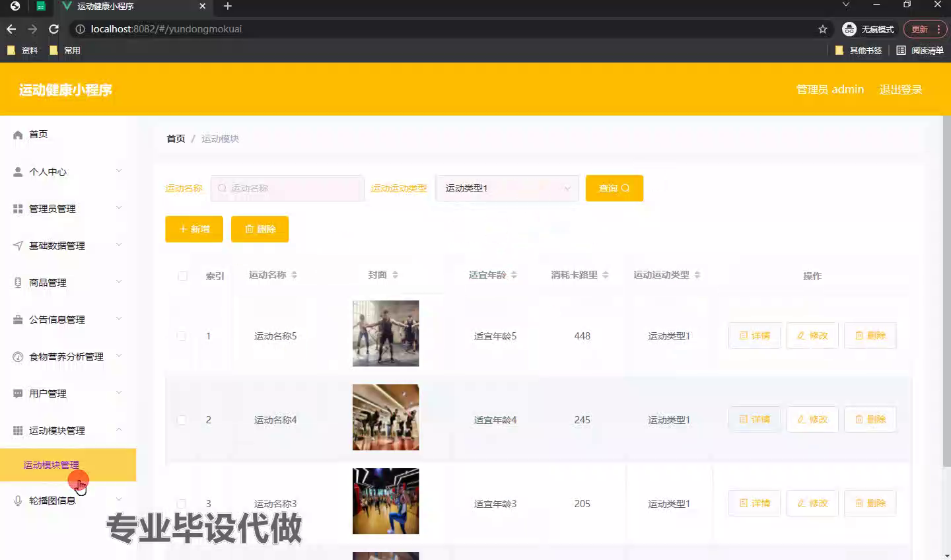Open the incognito 无痕模式 indicator
951x560 pixels.
868,29
